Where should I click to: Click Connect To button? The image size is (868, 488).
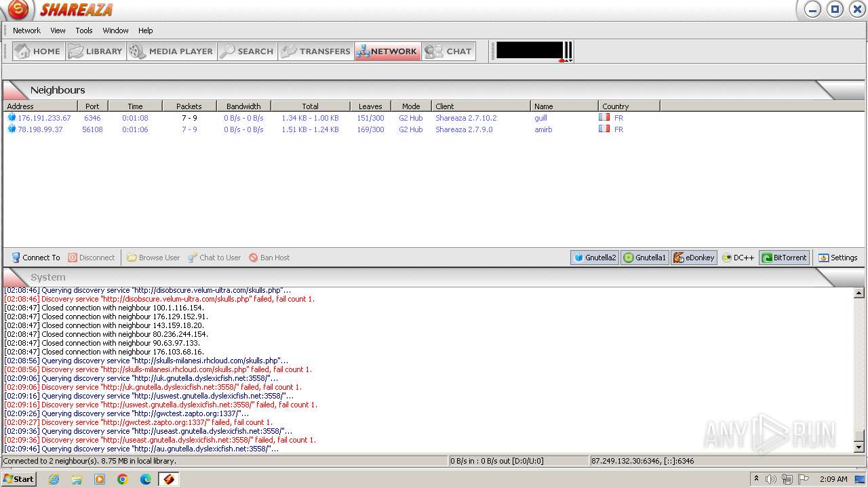pyautogui.click(x=36, y=258)
